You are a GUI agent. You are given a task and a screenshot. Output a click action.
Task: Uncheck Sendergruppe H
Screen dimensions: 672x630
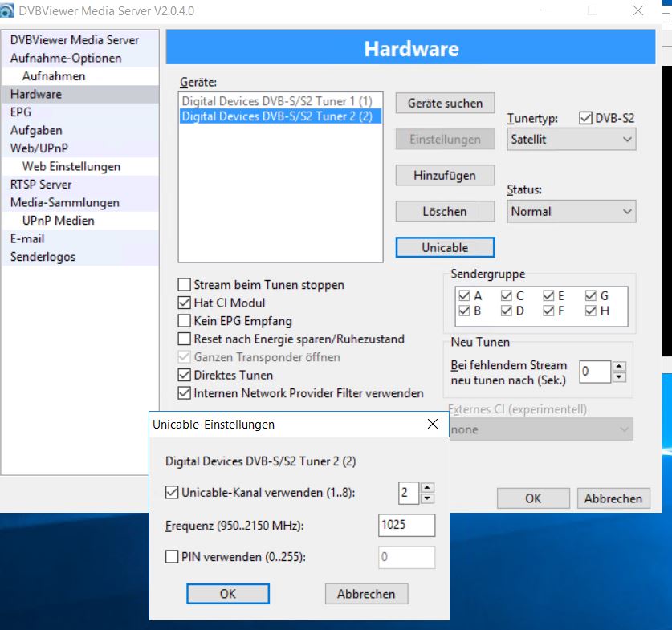point(591,311)
